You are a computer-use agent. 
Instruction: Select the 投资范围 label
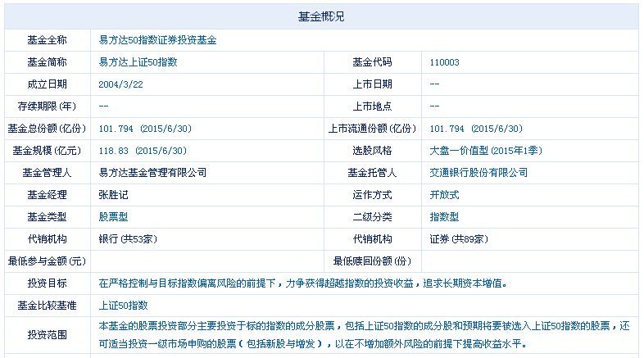tap(47, 335)
